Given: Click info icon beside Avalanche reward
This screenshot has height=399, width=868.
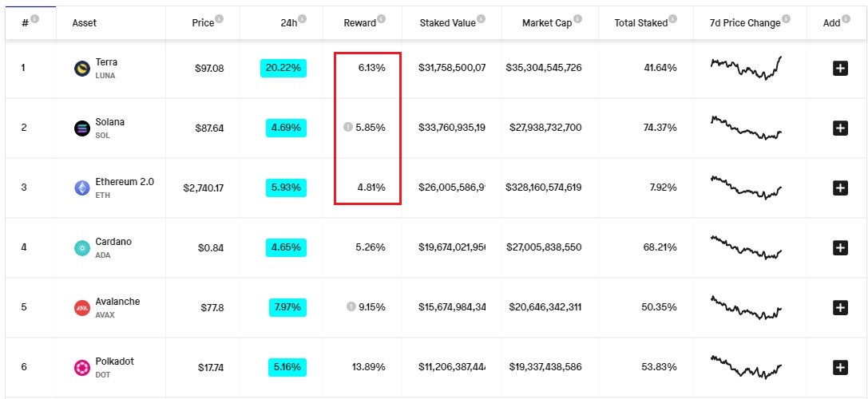Looking at the screenshot, I should [x=351, y=307].
